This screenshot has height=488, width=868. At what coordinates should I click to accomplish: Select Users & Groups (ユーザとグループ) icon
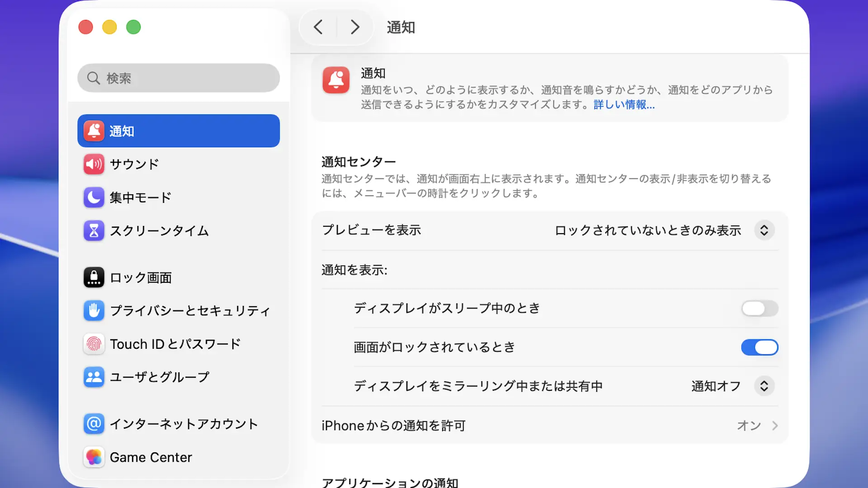[x=94, y=377]
